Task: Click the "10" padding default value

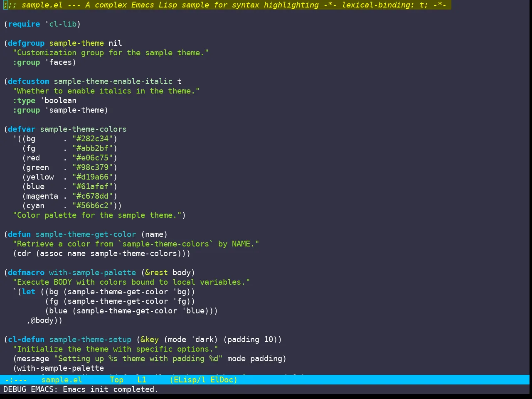Action: click(x=269, y=340)
